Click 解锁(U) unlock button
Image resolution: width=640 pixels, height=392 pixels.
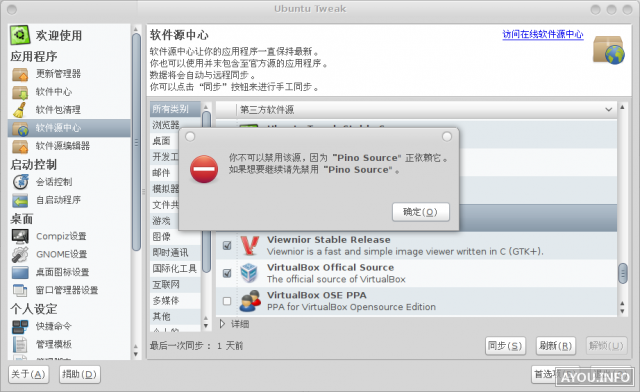tap(607, 346)
